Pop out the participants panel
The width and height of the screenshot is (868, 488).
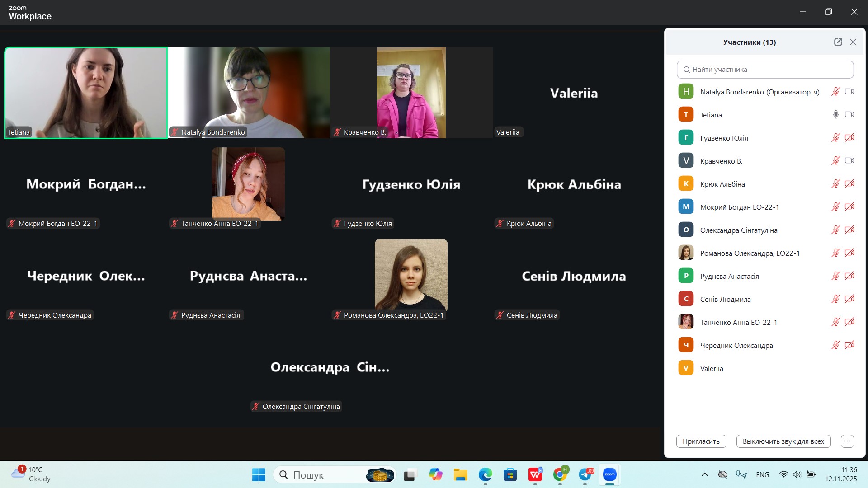click(838, 42)
